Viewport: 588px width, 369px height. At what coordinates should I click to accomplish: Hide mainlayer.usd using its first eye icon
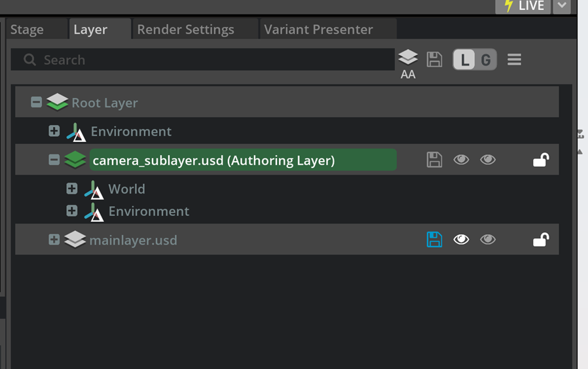click(x=461, y=240)
